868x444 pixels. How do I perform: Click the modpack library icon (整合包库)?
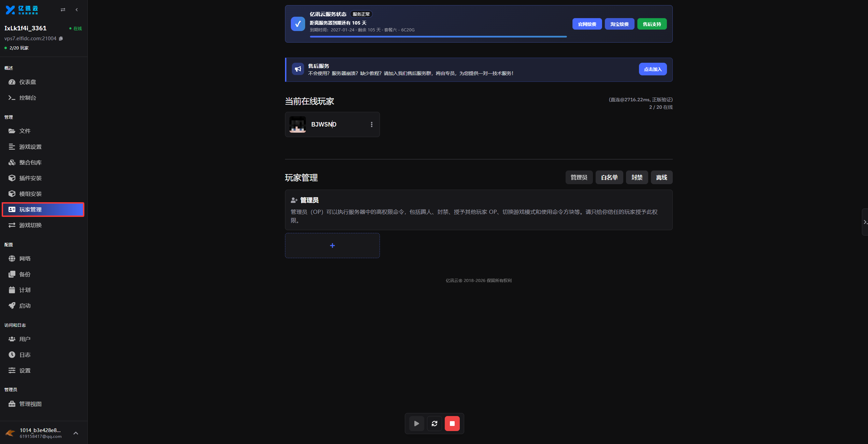pyautogui.click(x=12, y=162)
